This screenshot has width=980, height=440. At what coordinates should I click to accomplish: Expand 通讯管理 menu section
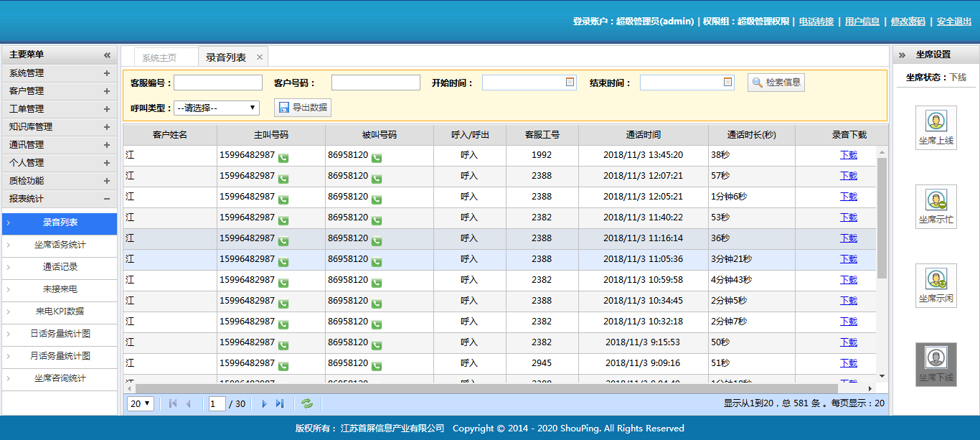pyautogui.click(x=106, y=145)
